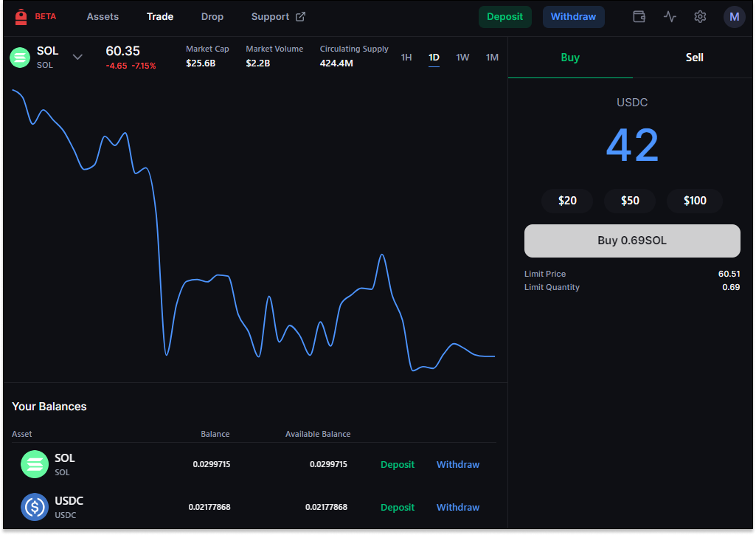Click the red backpack logo
The image size is (756, 535).
[x=21, y=17]
